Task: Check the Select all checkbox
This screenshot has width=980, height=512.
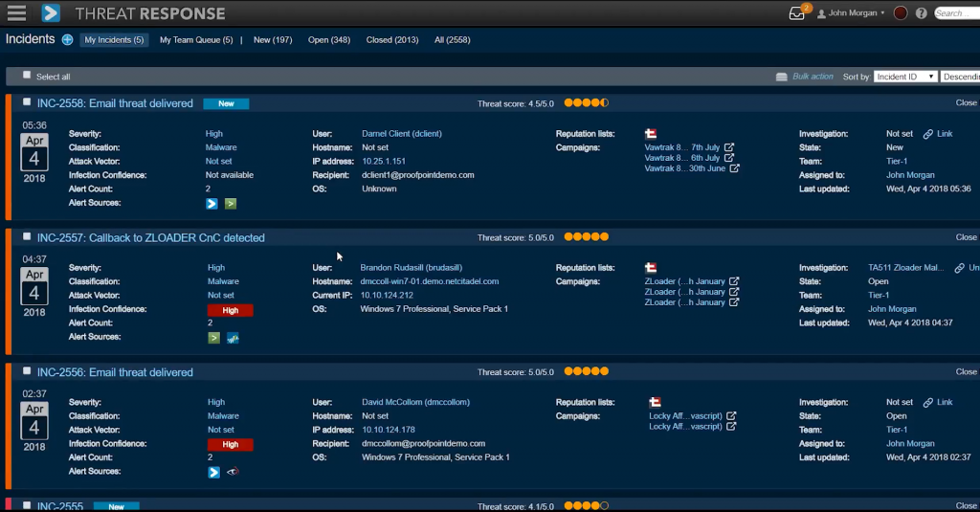Action: 27,75
